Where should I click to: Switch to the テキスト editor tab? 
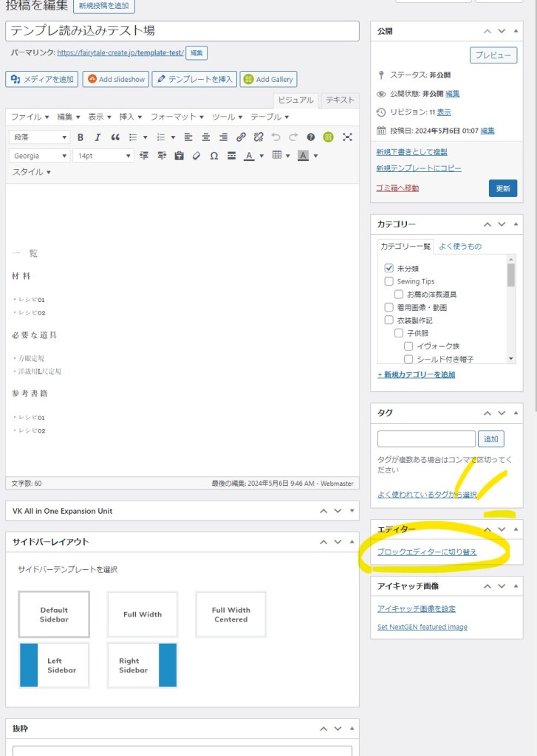(x=340, y=100)
